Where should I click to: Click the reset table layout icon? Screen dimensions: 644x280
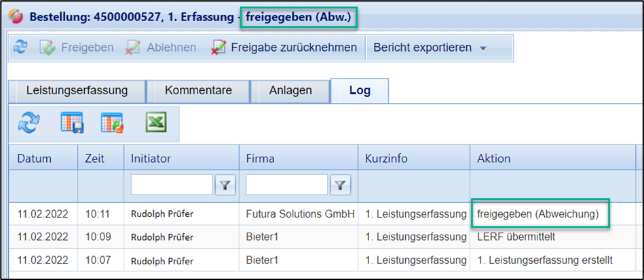coord(112,123)
